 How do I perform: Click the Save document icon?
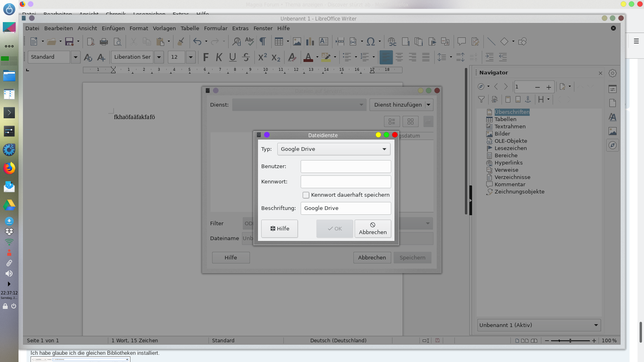coord(69,41)
